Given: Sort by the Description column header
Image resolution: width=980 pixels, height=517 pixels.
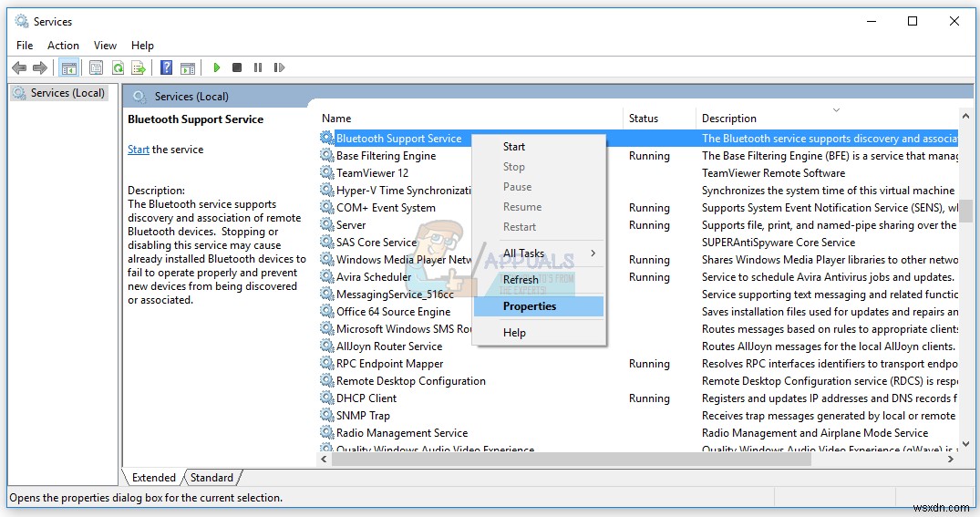Looking at the screenshot, I should (x=827, y=119).
